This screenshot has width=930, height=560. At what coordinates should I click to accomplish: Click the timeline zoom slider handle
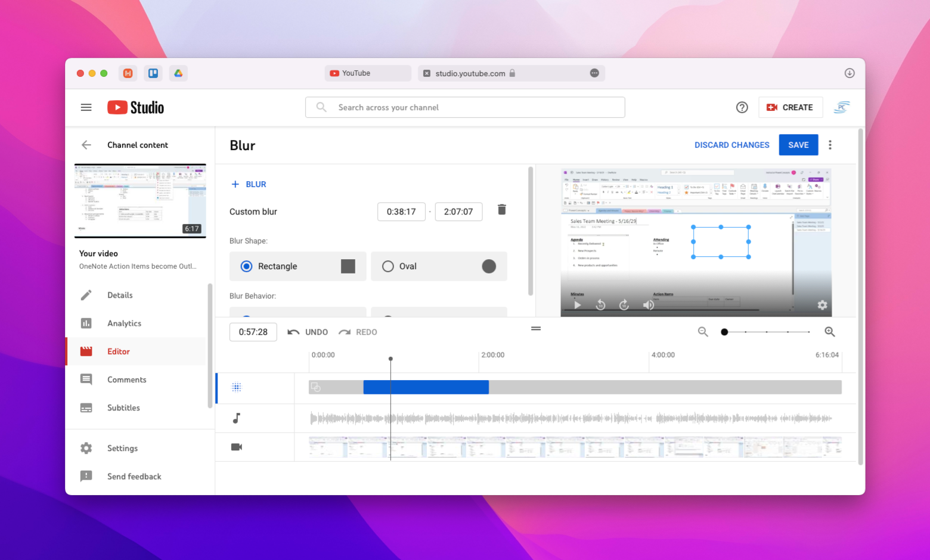tap(724, 332)
